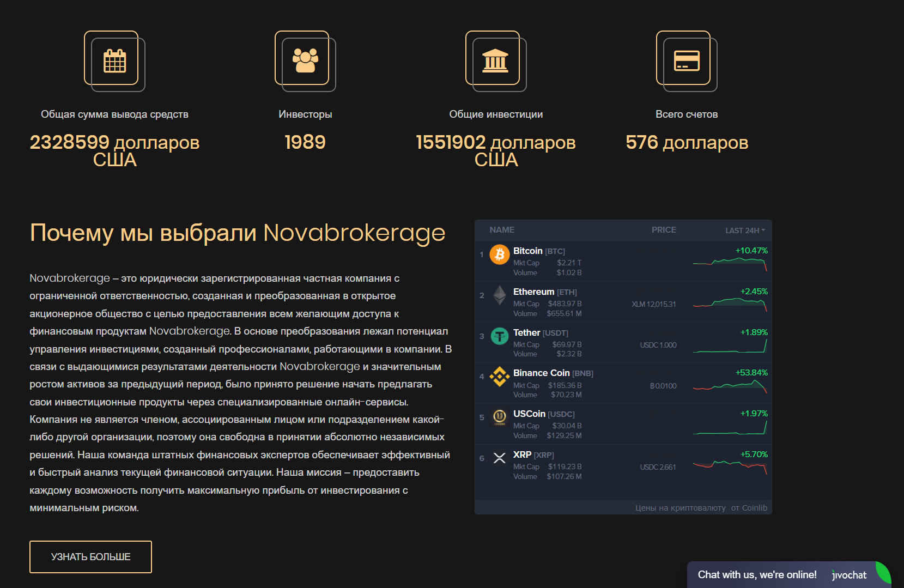This screenshot has height=588, width=904.
Task: Click the Binance Coin diamond logo
Action: [x=499, y=377]
